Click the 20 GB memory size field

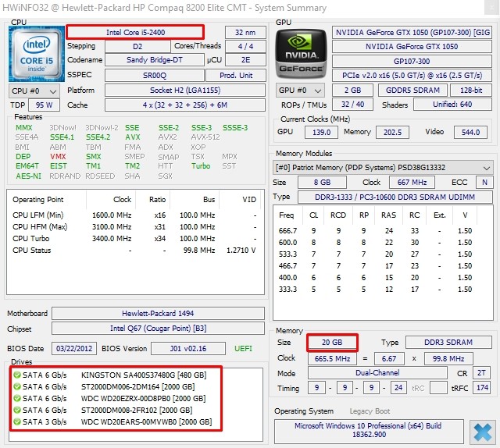coord(331,343)
